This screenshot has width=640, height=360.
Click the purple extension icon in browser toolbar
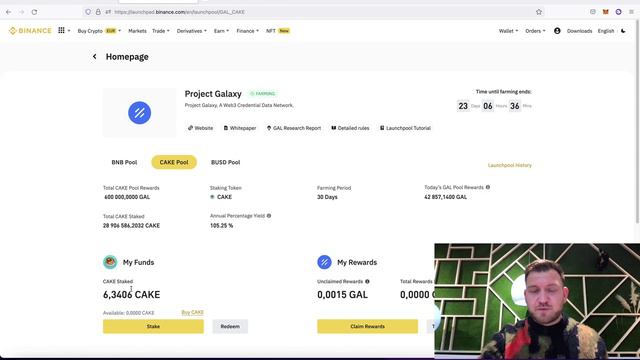619,12
